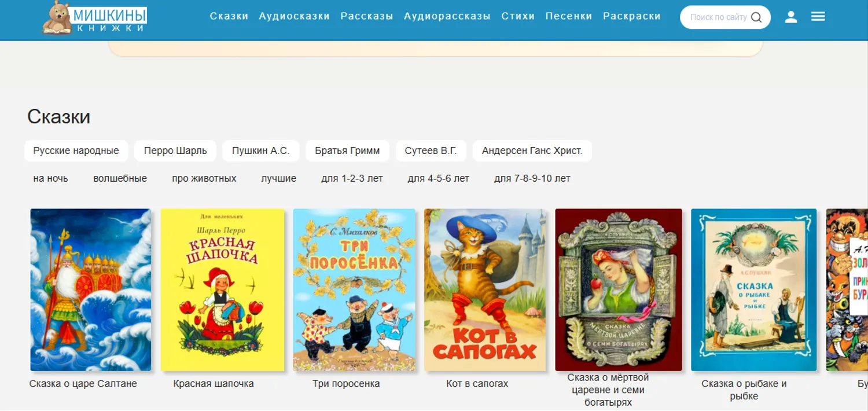The image size is (868, 411).
Task: Open the Сказка о рыбаке cover image
Action: click(x=754, y=289)
